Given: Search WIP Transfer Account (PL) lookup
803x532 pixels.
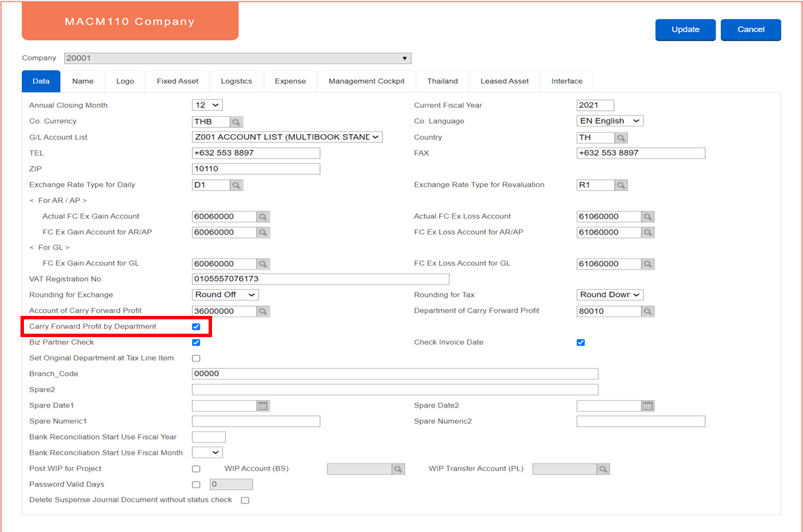Looking at the screenshot, I should click(603, 469).
